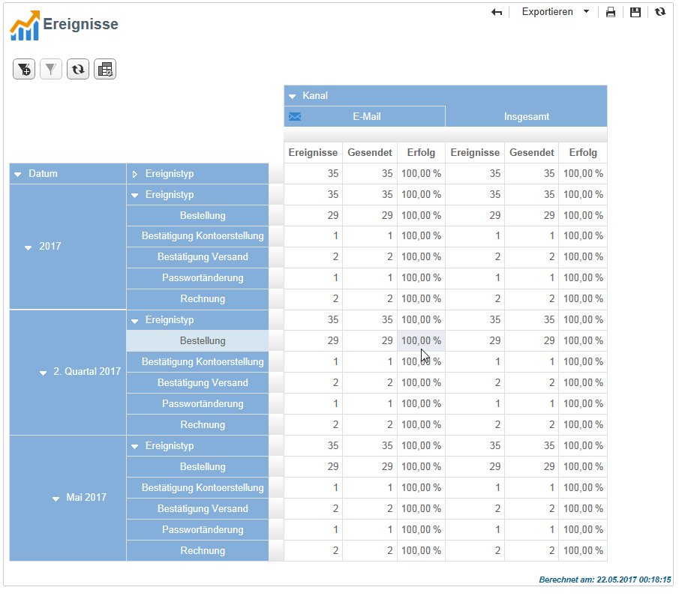Select highlighted Bestellung under 2. Quartal 2017

point(198,341)
